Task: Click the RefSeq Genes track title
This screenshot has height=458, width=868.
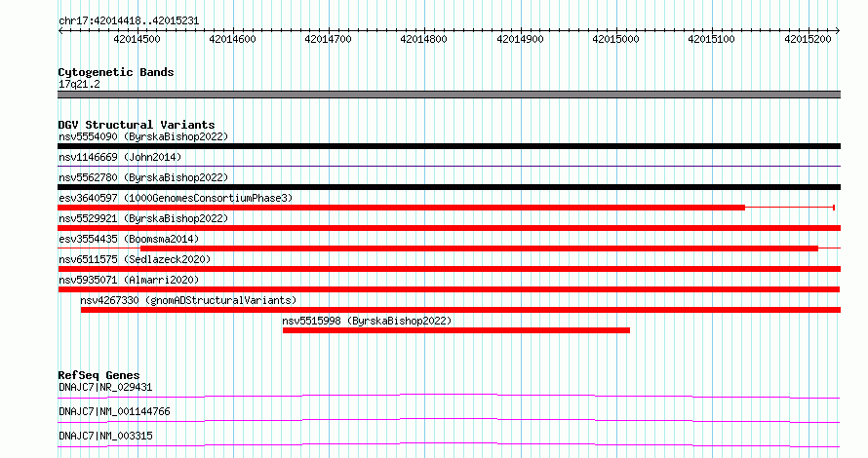Action: [x=99, y=375]
